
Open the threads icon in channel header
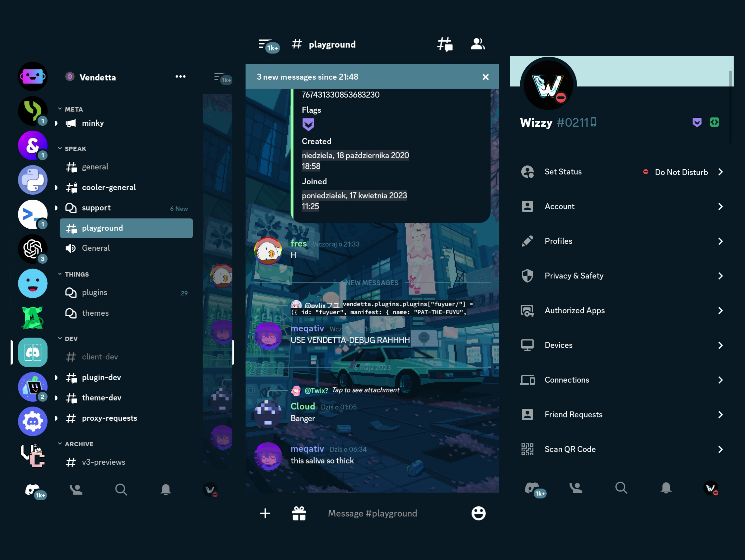coord(445,44)
